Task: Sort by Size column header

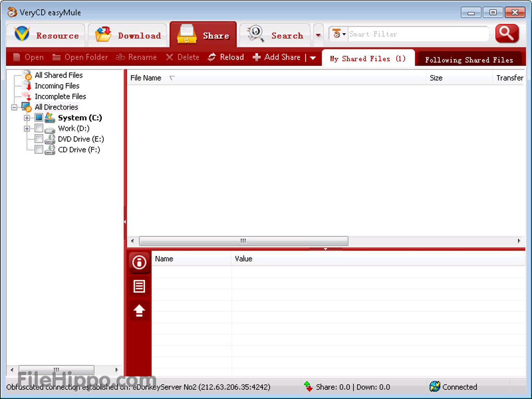Action: coord(458,78)
